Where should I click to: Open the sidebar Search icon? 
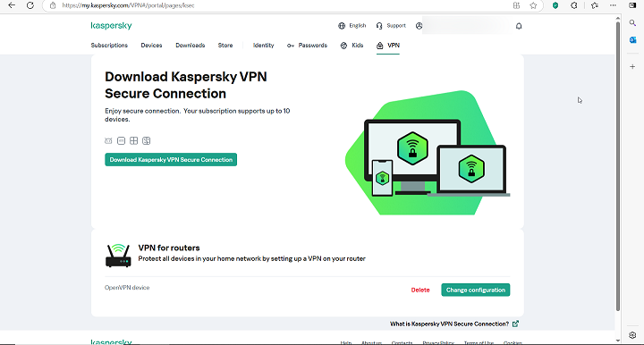point(632,23)
